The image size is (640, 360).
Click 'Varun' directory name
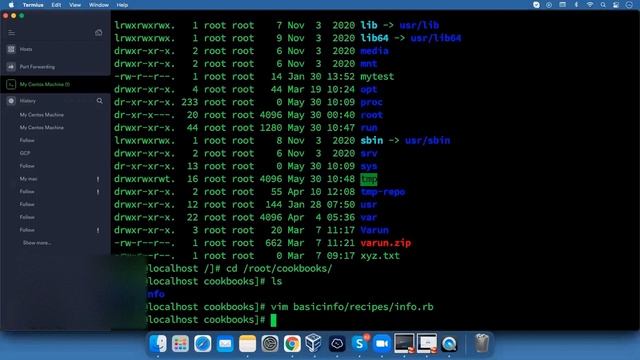[374, 230]
